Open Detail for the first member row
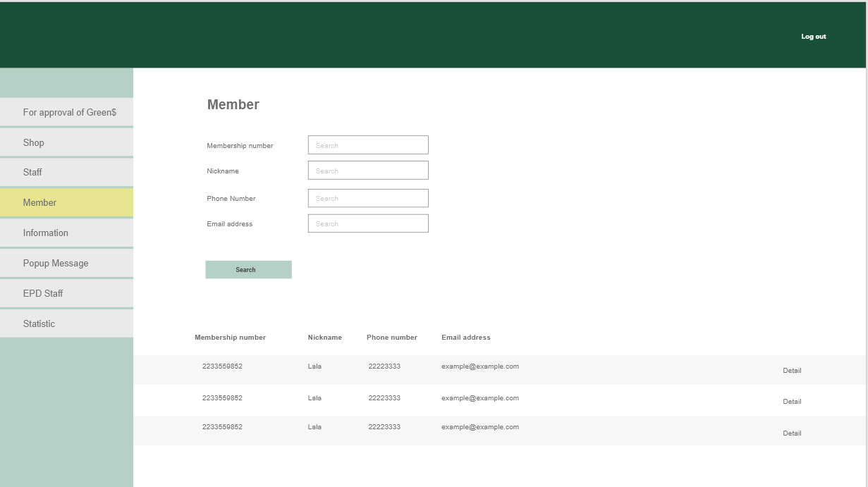The width and height of the screenshot is (868, 487). click(x=792, y=371)
